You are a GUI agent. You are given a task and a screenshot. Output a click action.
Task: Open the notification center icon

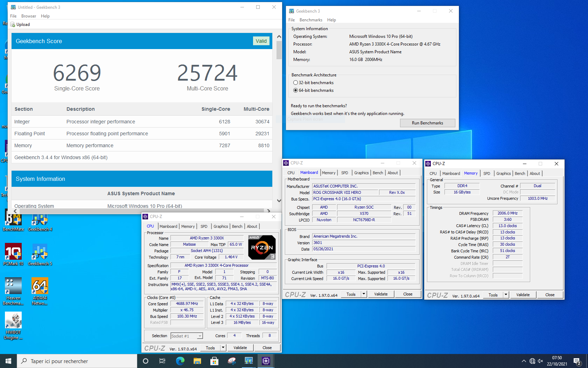pyautogui.click(x=577, y=361)
